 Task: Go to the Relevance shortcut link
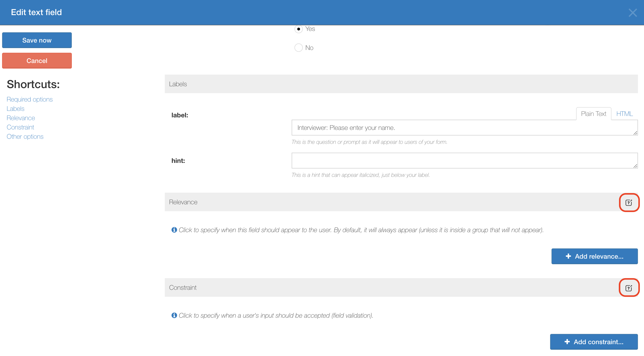coord(21,118)
